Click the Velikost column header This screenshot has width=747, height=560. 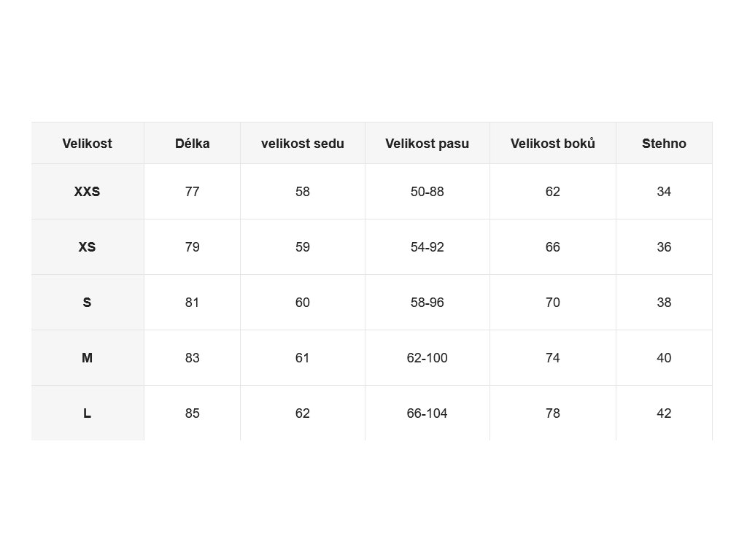pyautogui.click(x=88, y=144)
